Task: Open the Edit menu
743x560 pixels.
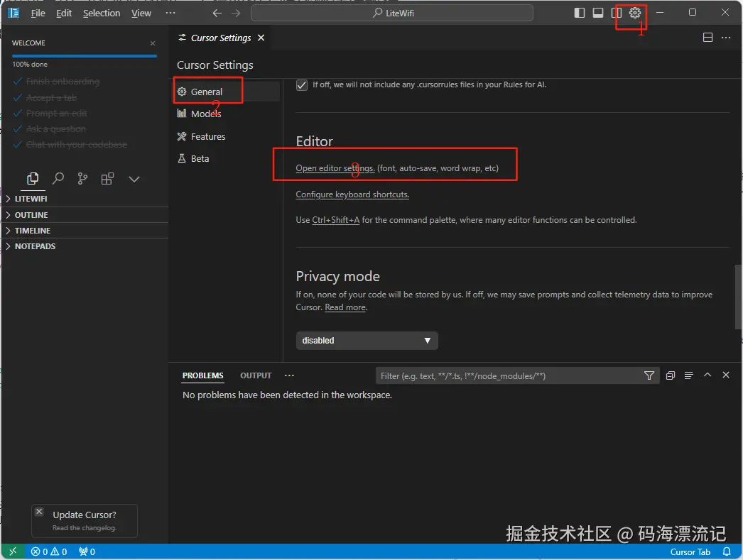Action: tap(64, 13)
